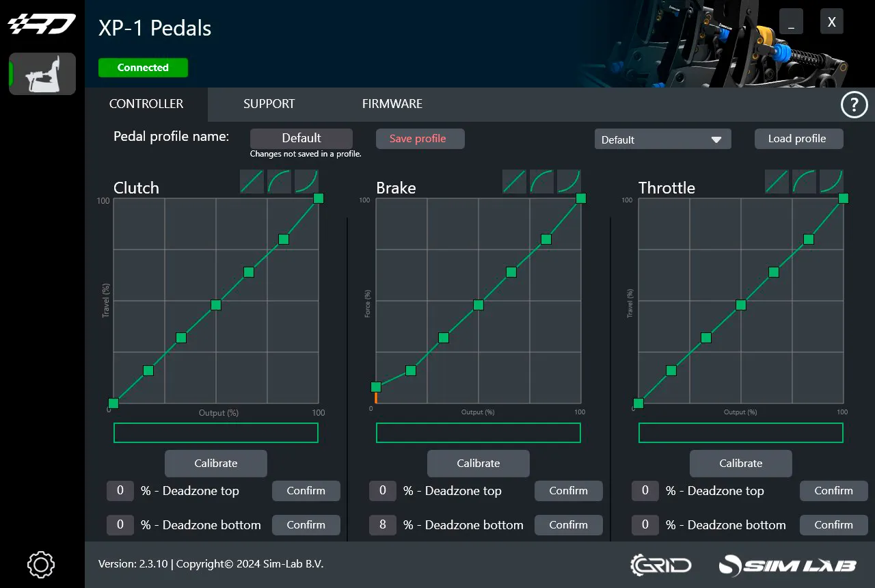The width and height of the screenshot is (875, 588).
Task: Select the linear curve preset for Clutch
Action: tap(252, 182)
